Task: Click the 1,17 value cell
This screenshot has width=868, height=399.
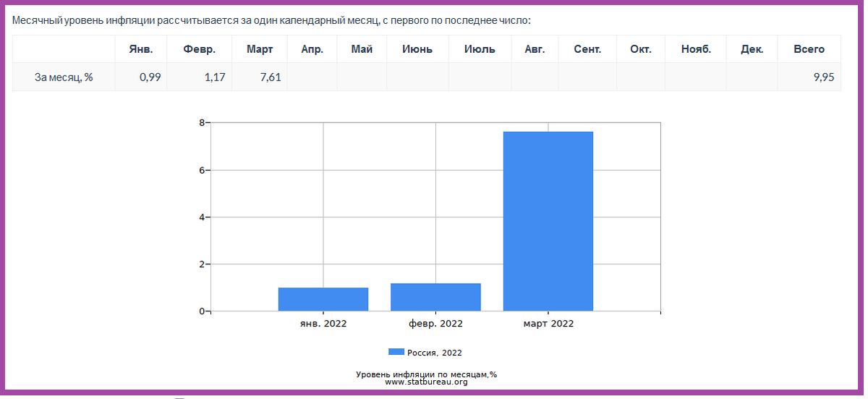Action: point(200,77)
